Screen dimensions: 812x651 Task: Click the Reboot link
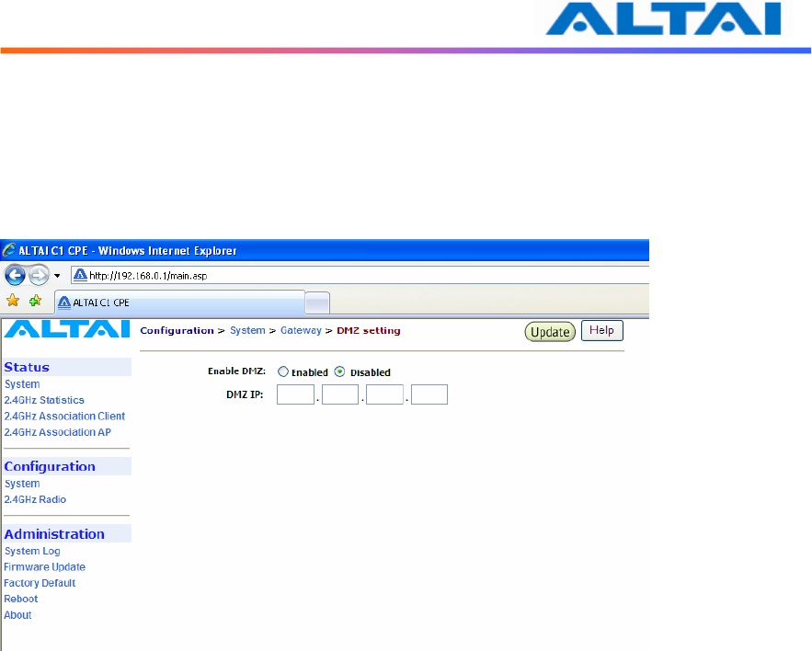point(21,600)
